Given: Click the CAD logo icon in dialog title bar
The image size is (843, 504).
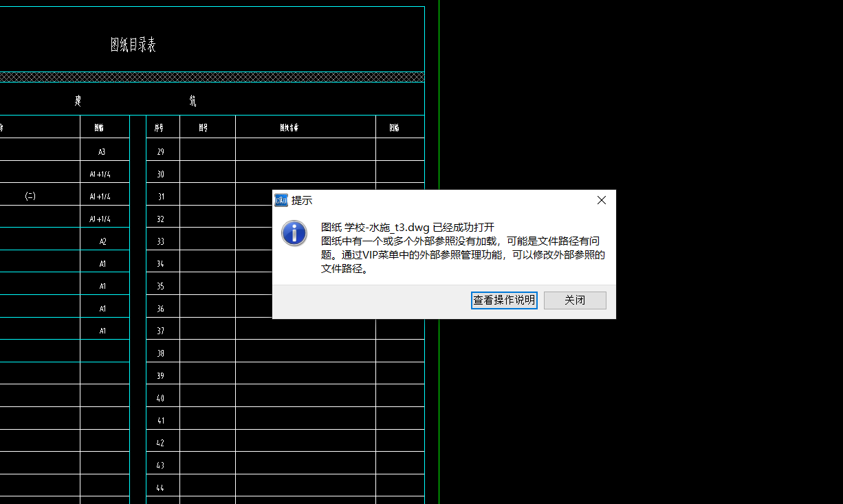Looking at the screenshot, I should tap(281, 200).
